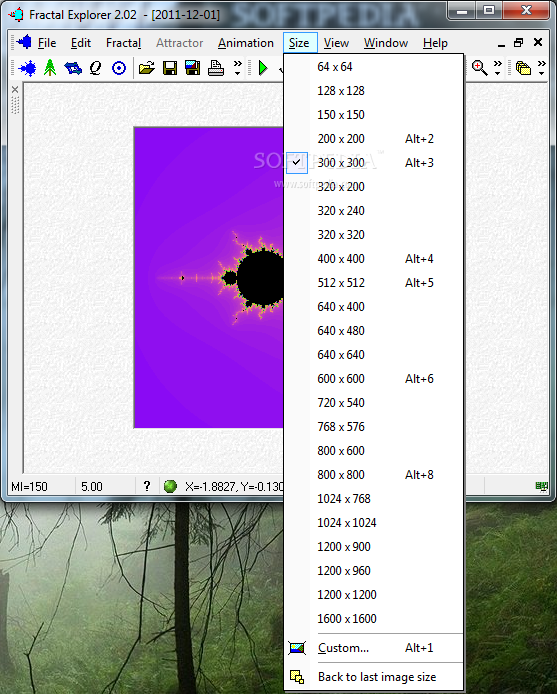
Task: Click the Q quaternion toolbar icon
Action: pos(96,68)
